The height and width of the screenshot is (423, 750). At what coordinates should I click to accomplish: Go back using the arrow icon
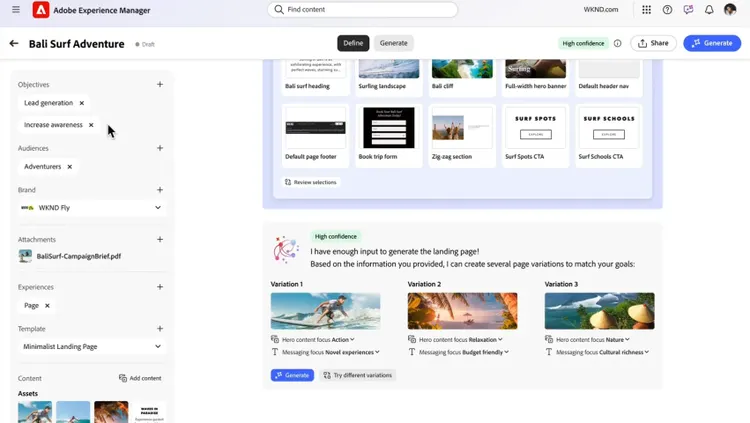(14, 44)
